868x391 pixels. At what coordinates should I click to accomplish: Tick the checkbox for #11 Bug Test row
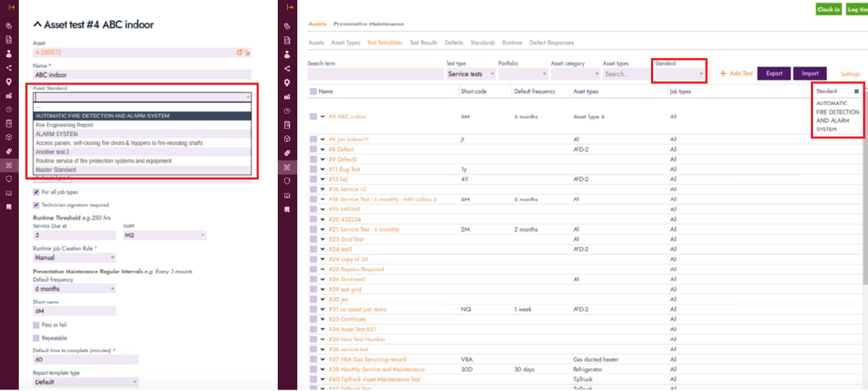313,169
